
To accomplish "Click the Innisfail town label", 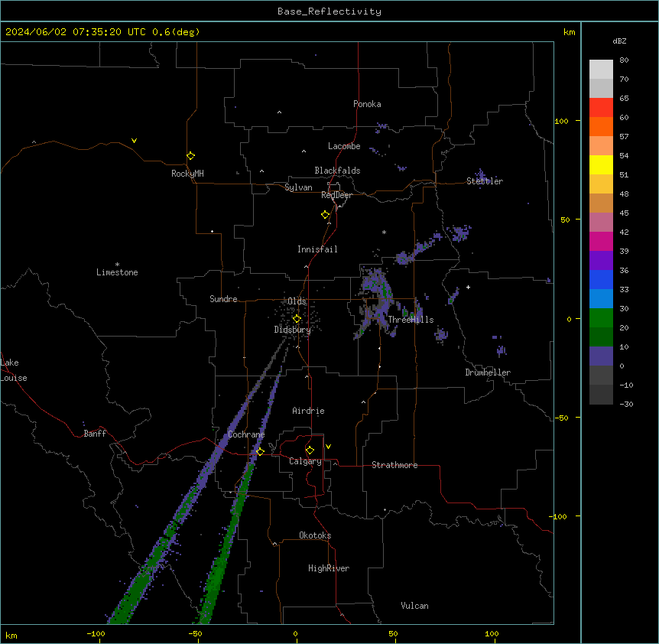I will click(317, 249).
